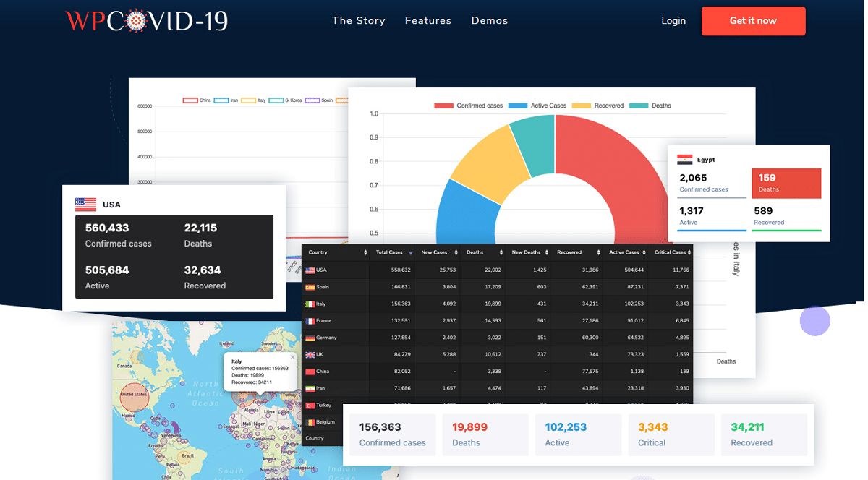Toggle Spain series in line chart legend

coord(319,100)
